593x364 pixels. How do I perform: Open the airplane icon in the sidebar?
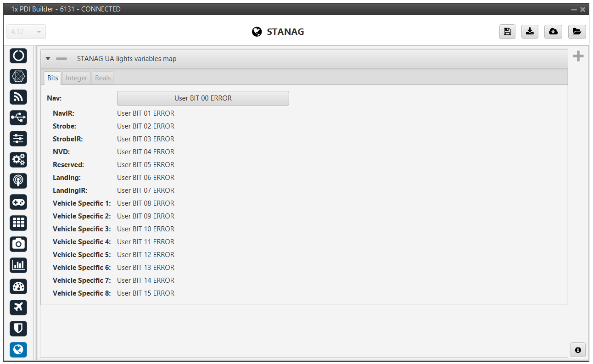click(18, 307)
